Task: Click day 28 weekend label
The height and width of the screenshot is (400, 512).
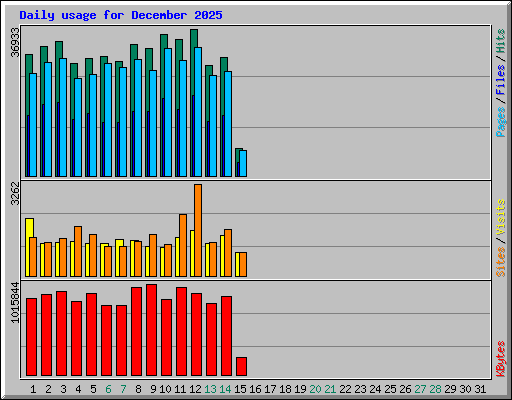Action: [x=435, y=389]
